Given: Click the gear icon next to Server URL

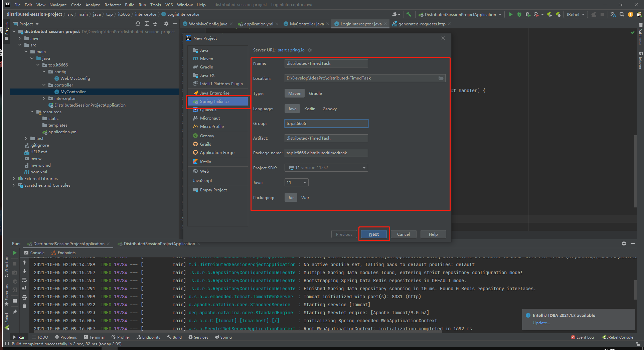Looking at the screenshot, I should click(x=310, y=50).
